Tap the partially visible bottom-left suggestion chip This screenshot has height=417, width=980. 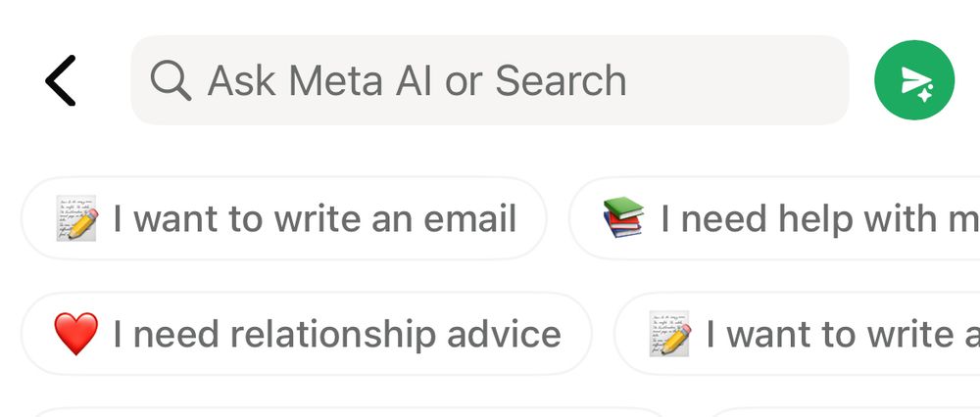click(347, 412)
